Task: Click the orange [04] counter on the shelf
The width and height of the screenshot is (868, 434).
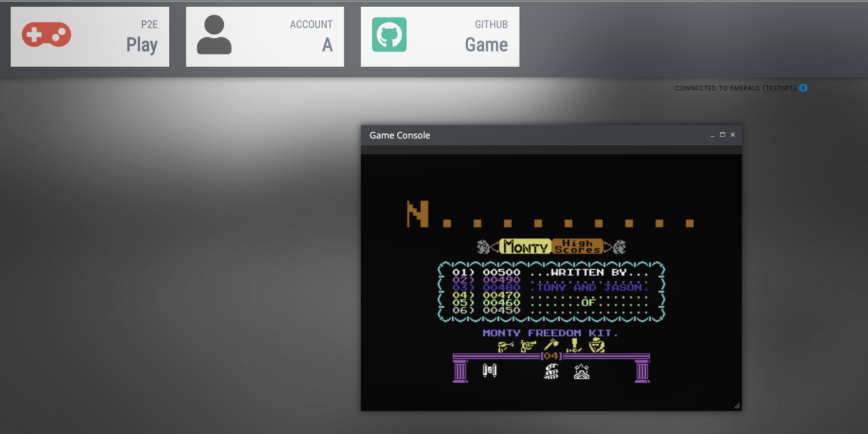Action: coord(551,356)
